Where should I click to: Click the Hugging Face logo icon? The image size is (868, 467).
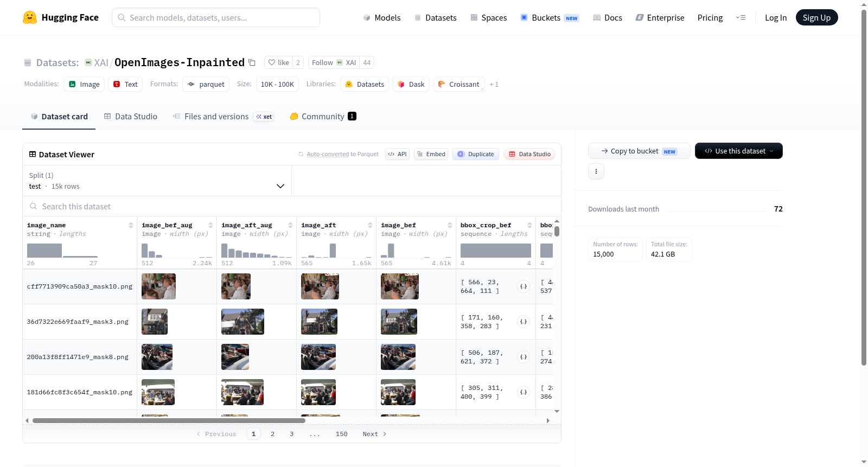coord(30,17)
